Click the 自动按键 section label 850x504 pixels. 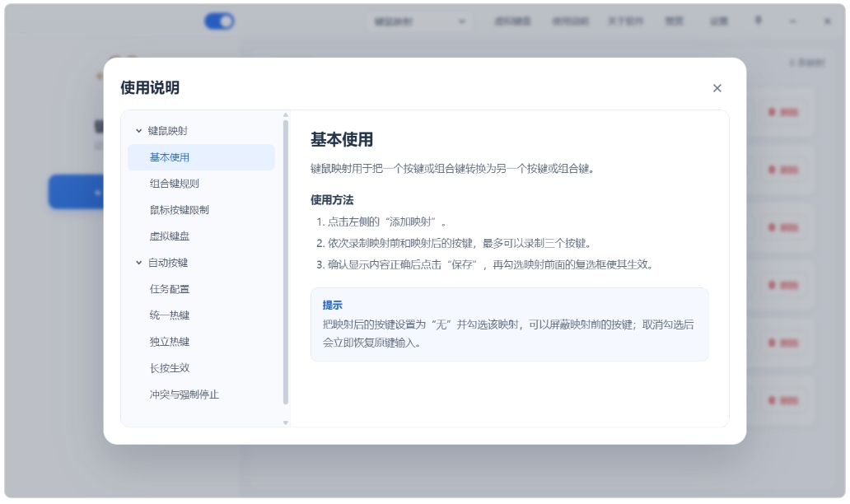point(167,263)
